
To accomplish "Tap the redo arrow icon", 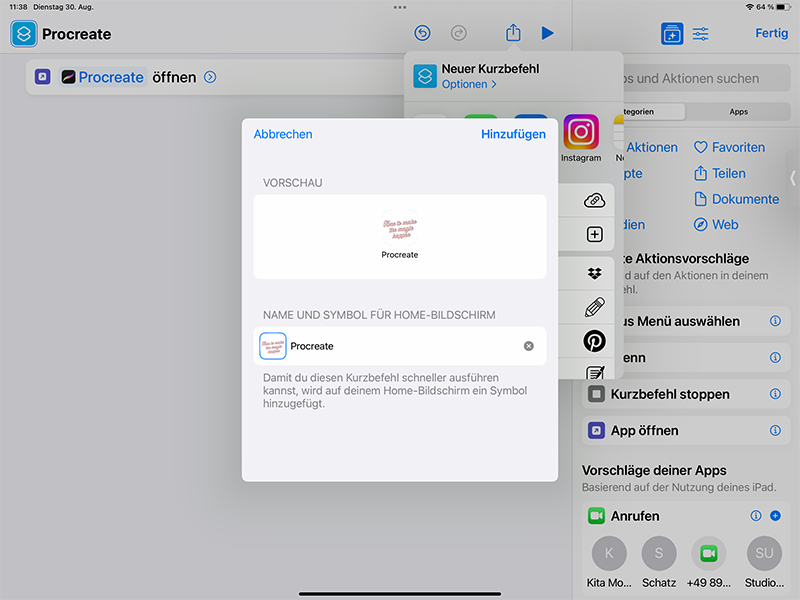I will coord(459,33).
